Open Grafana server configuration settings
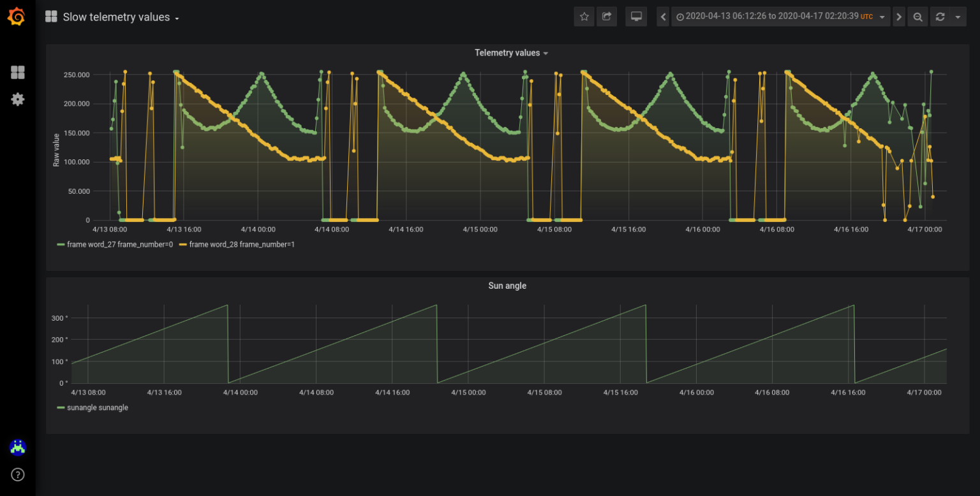 tap(17, 99)
